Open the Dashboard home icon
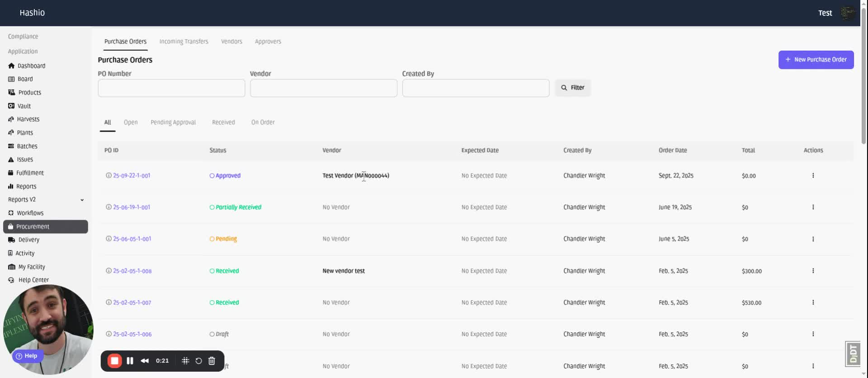 tap(11, 66)
